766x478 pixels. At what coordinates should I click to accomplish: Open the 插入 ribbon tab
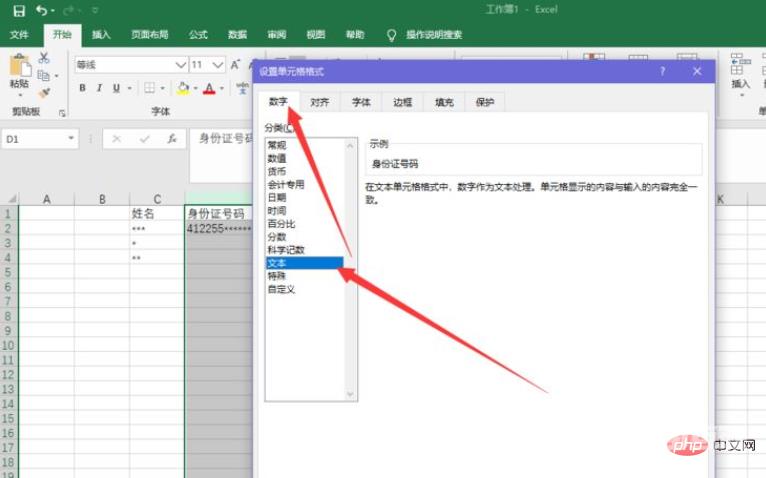[x=101, y=34]
